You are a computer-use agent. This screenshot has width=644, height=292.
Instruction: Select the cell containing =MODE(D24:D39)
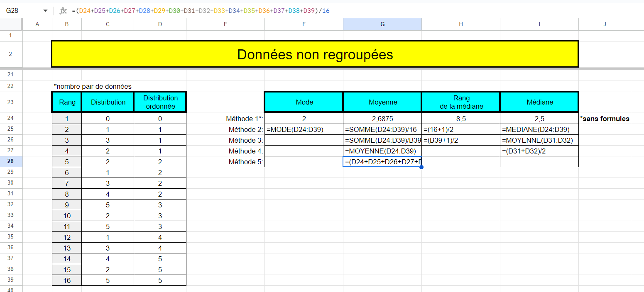(x=304, y=129)
